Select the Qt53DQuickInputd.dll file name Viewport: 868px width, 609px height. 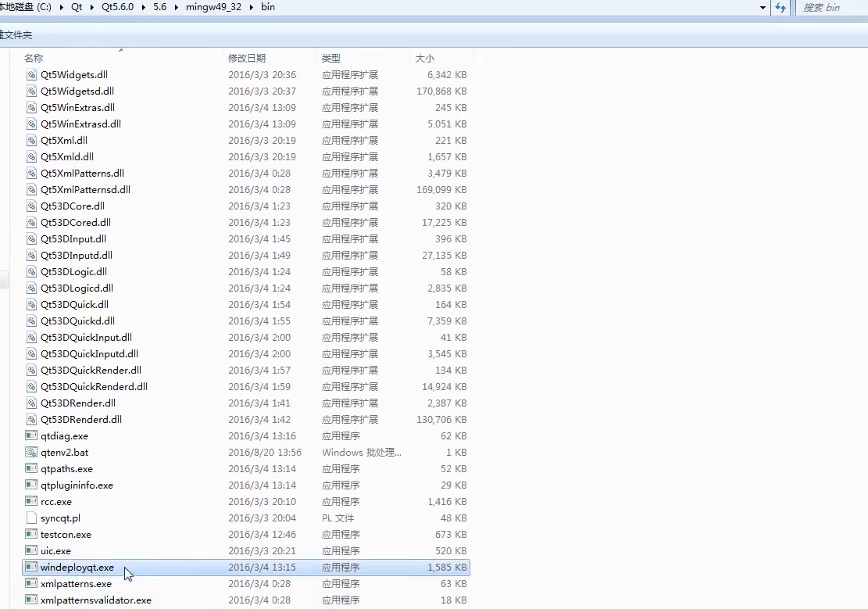click(89, 353)
